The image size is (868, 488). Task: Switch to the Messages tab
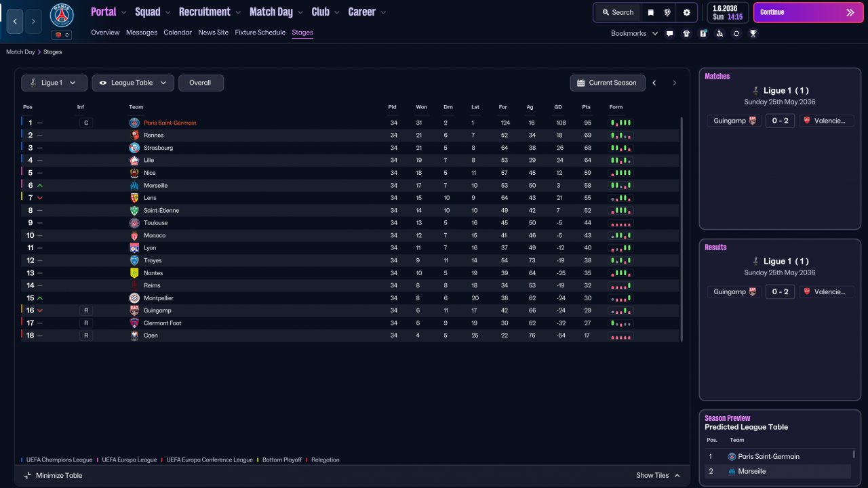[x=142, y=33]
